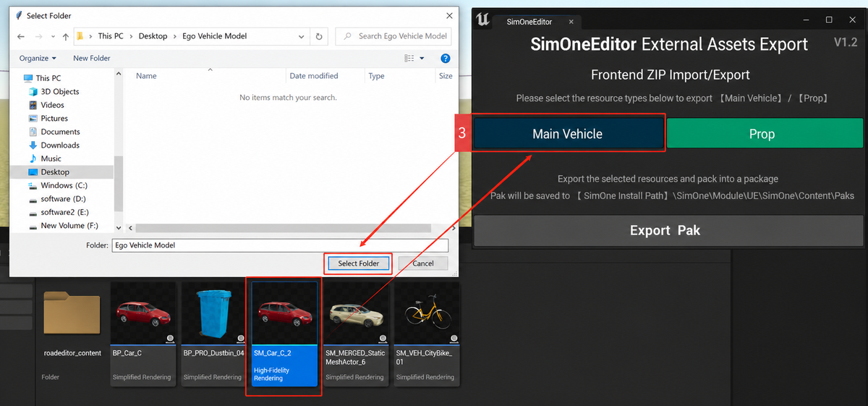
Task: Open the help icon in dialog
Action: coord(446,58)
